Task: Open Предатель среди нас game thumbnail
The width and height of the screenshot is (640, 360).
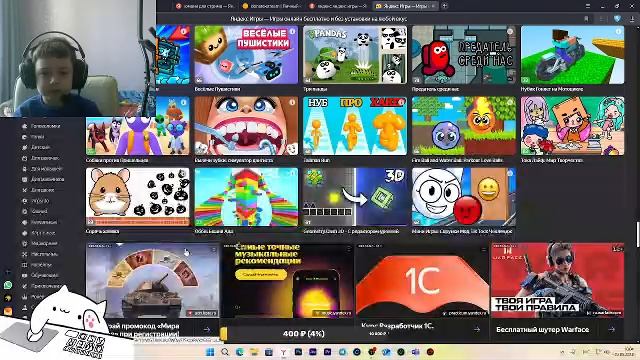Action: click(464, 55)
